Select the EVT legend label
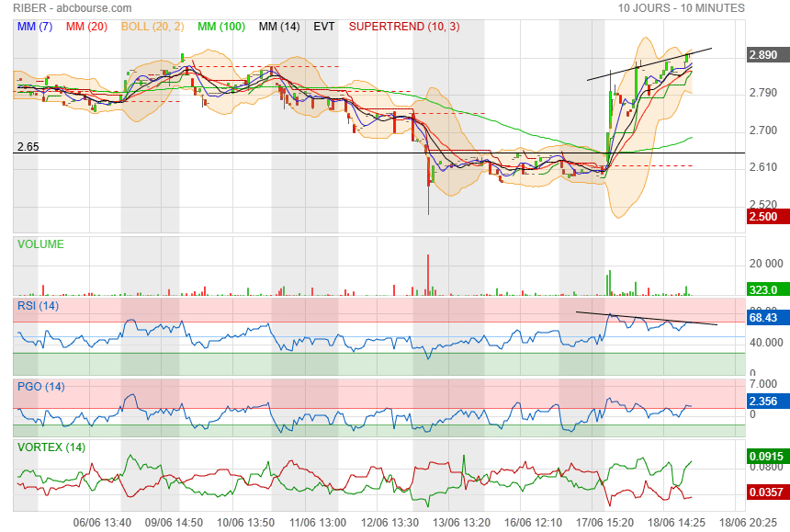790x532 pixels. pyautogui.click(x=324, y=27)
